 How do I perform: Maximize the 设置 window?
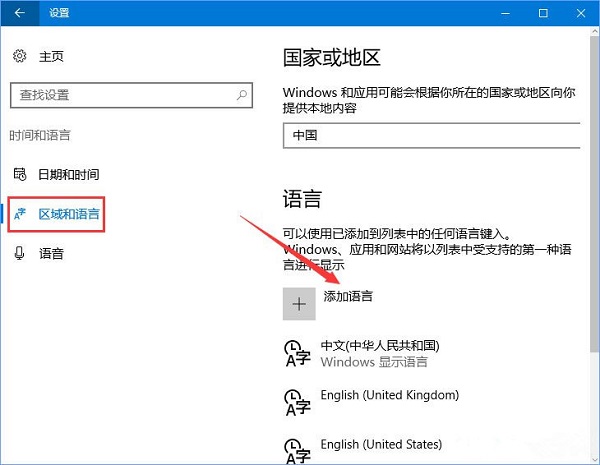(x=543, y=13)
